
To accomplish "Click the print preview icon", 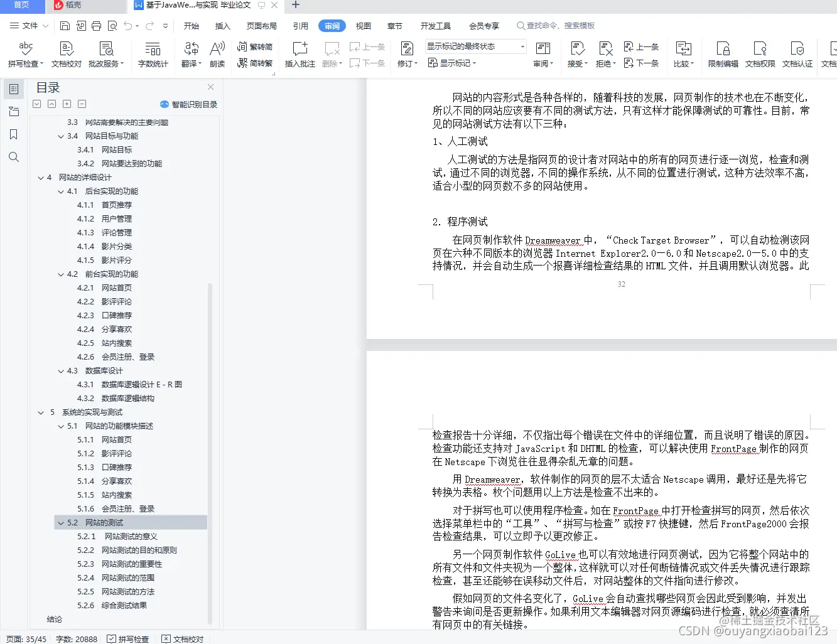I will pos(112,26).
